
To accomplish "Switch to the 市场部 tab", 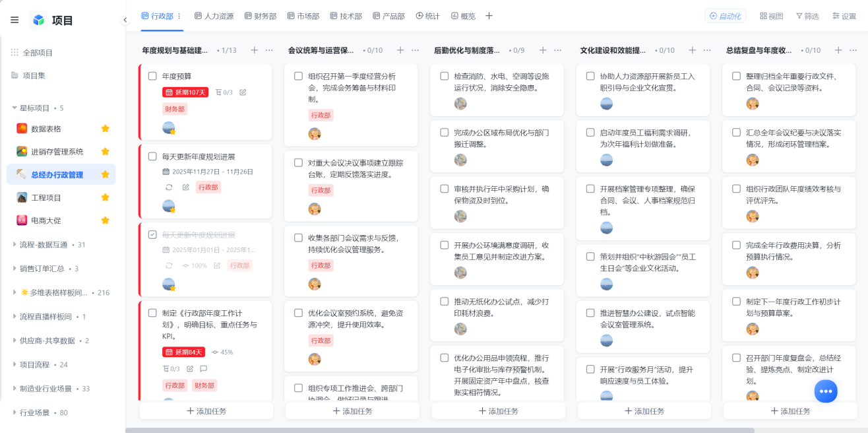I will (x=303, y=16).
